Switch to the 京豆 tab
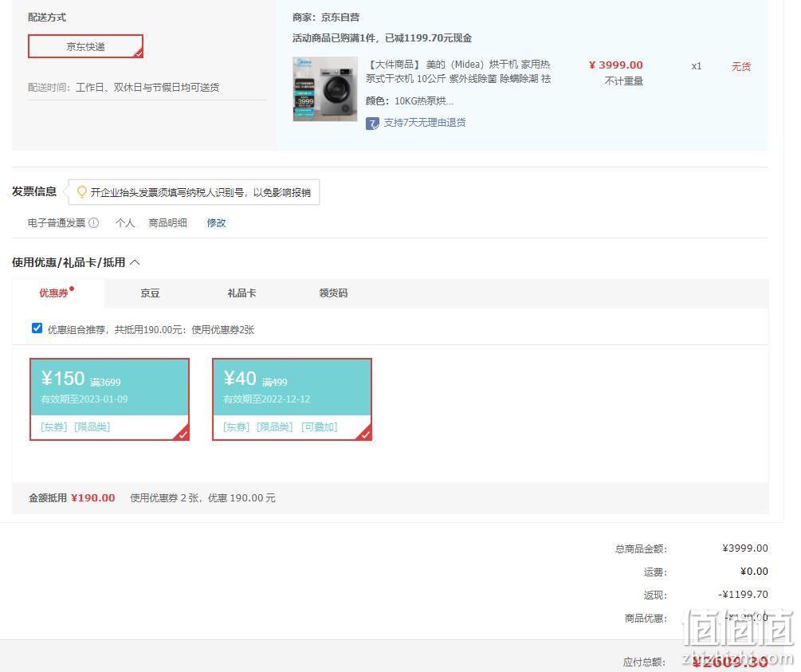The image size is (801, 672). coord(150,293)
